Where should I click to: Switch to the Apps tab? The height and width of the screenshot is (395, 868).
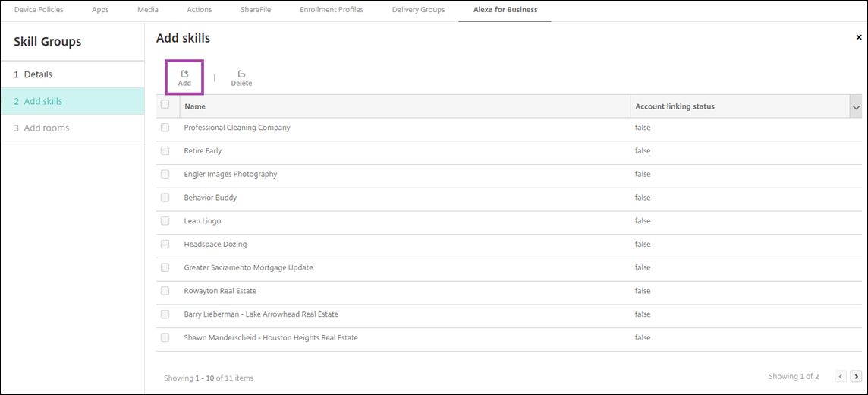click(100, 10)
